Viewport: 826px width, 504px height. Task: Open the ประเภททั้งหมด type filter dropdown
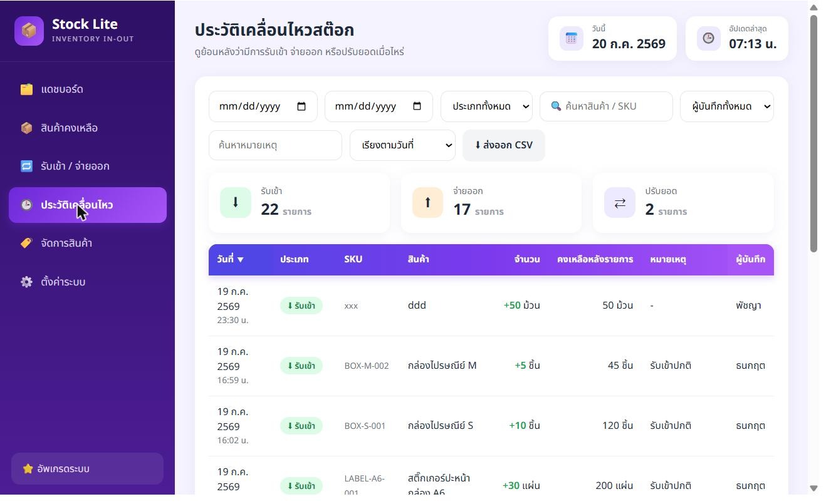[x=486, y=106]
